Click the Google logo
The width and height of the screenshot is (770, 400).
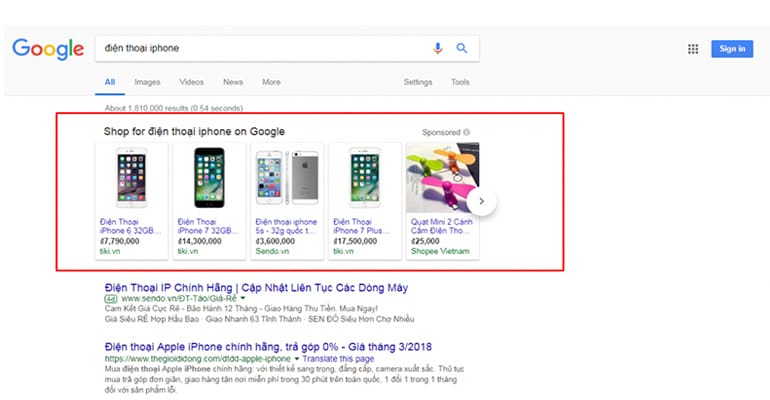pyautogui.click(x=47, y=48)
